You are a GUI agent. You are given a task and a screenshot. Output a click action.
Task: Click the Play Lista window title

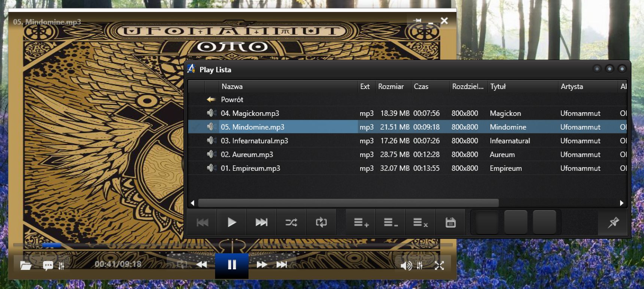coord(215,70)
